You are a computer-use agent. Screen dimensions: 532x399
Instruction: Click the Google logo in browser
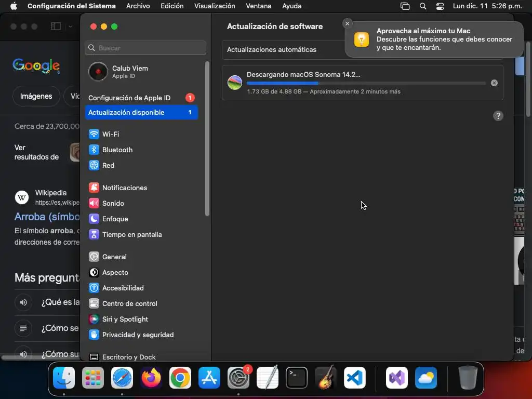pos(36,65)
